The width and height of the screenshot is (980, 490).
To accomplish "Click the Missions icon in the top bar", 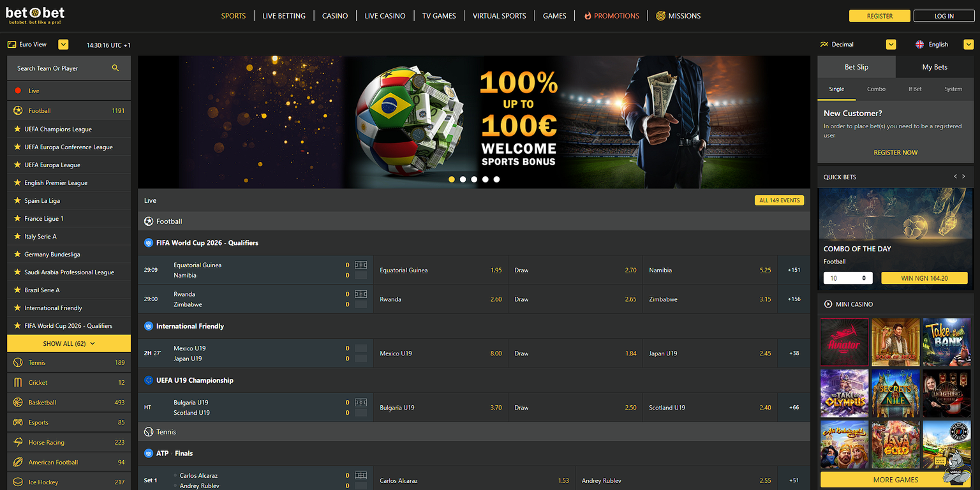I will pos(661,15).
